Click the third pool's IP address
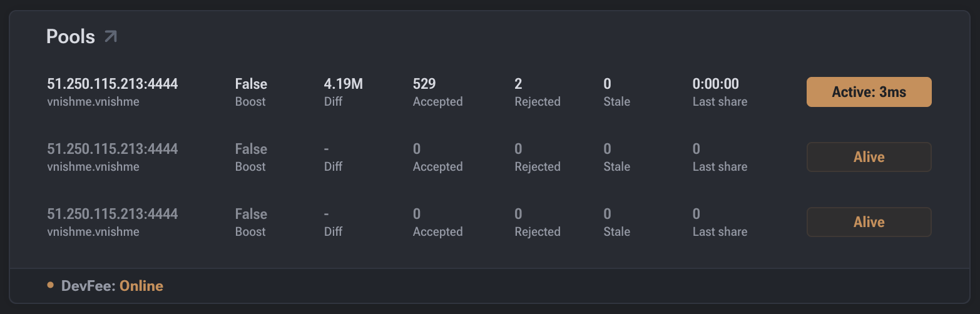This screenshot has width=980, height=314. [113, 214]
